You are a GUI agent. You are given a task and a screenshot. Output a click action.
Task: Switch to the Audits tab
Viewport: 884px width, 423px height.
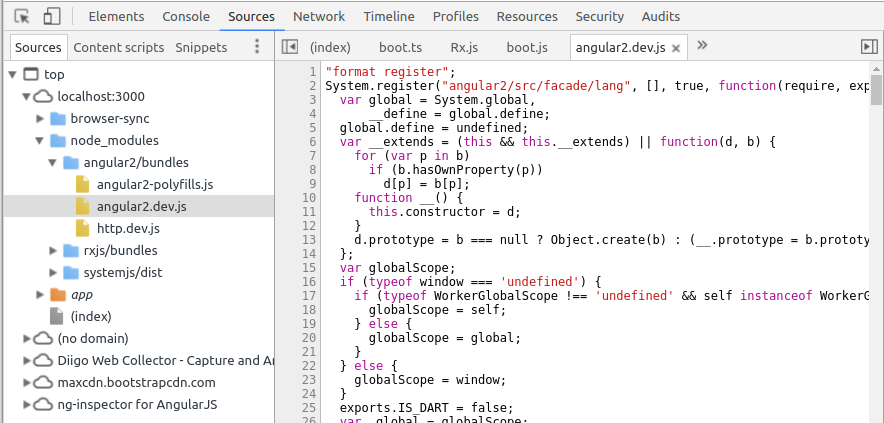click(661, 17)
